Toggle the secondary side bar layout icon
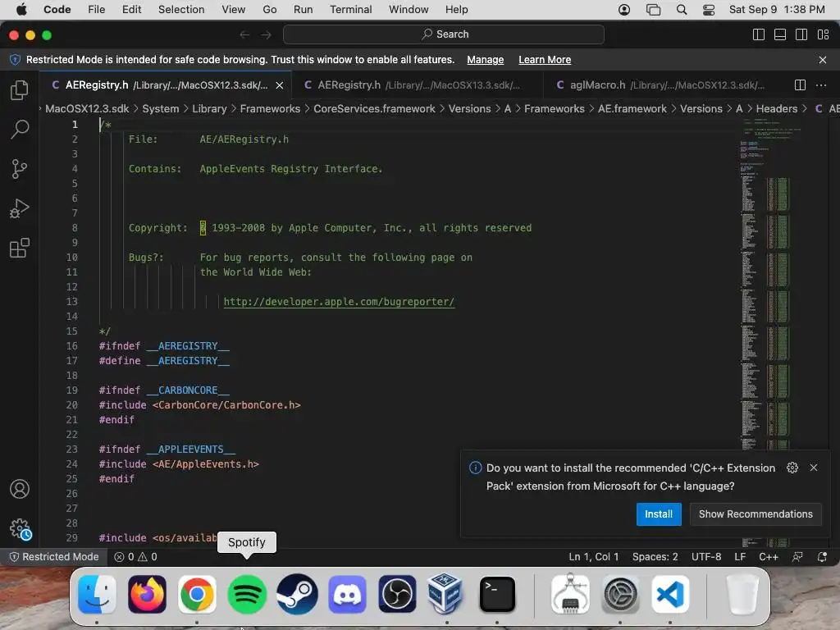 click(x=801, y=34)
